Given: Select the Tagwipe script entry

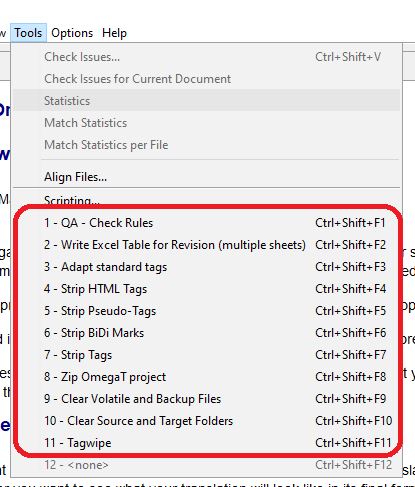Looking at the screenshot, I should pos(207,443).
